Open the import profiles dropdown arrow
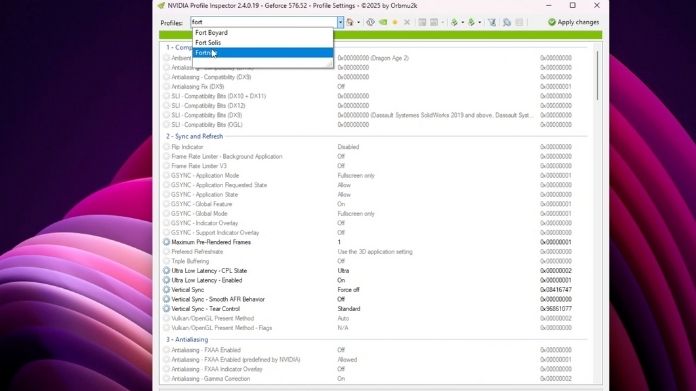Image resolution: width=696 pixels, height=391 pixels. 479,22
